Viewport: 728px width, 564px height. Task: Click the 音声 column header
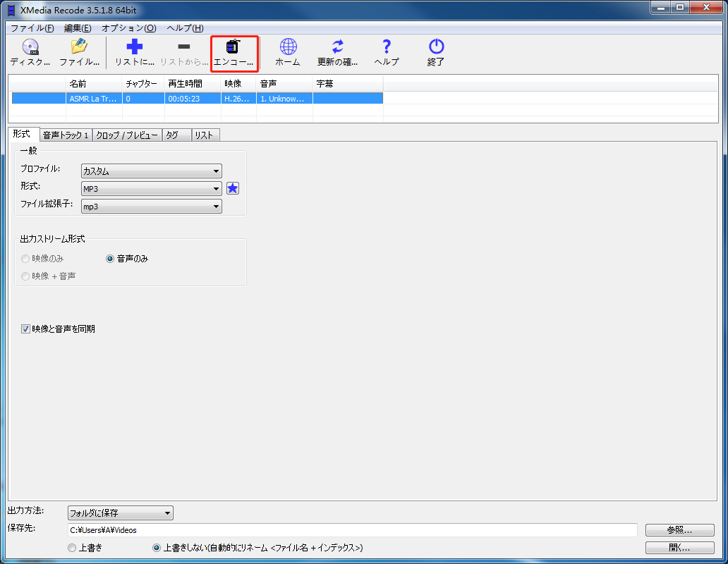284,84
